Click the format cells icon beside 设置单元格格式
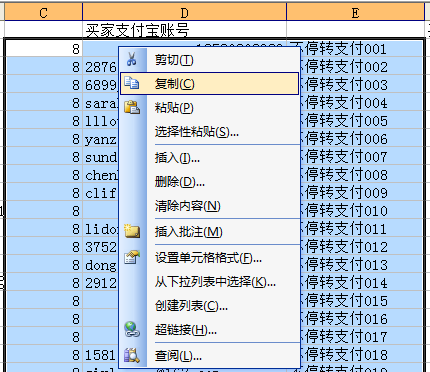This screenshot has height=372, width=430. tap(132, 257)
